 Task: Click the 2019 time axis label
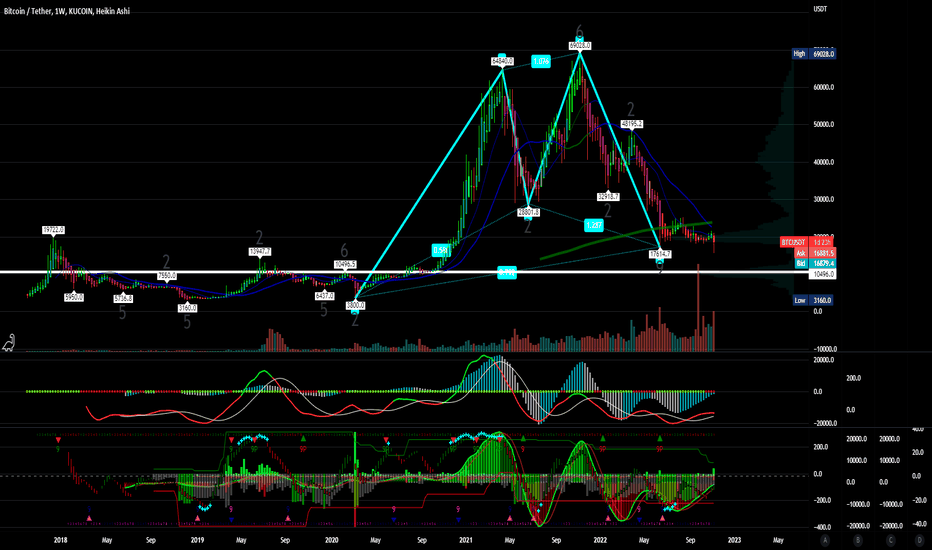(x=197, y=540)
